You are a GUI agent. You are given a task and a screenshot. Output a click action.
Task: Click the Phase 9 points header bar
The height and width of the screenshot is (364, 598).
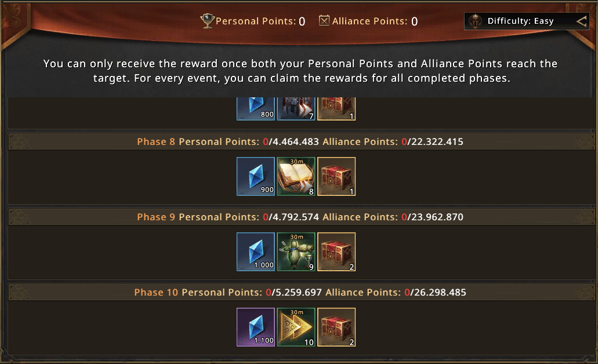tap(299, 217)
